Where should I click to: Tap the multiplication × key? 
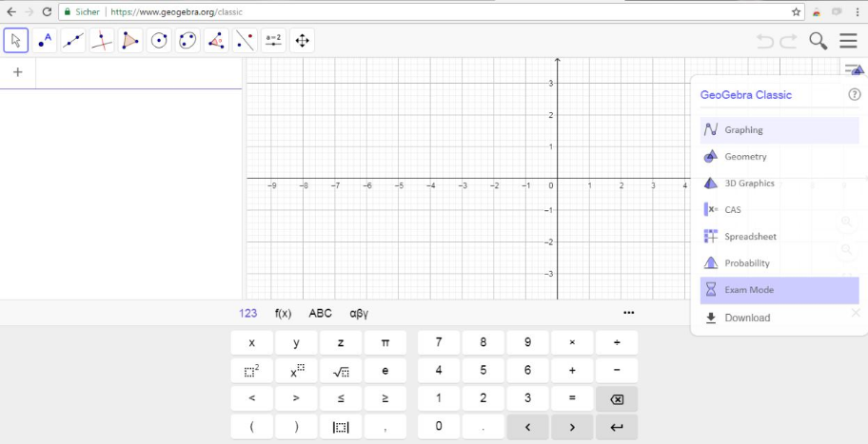point(572,343)
